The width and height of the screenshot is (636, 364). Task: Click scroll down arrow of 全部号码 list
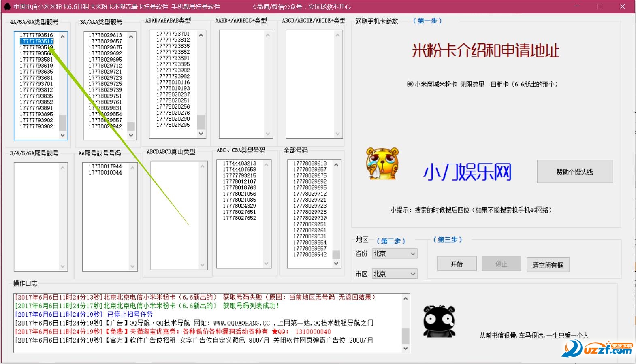click(336, 264)
